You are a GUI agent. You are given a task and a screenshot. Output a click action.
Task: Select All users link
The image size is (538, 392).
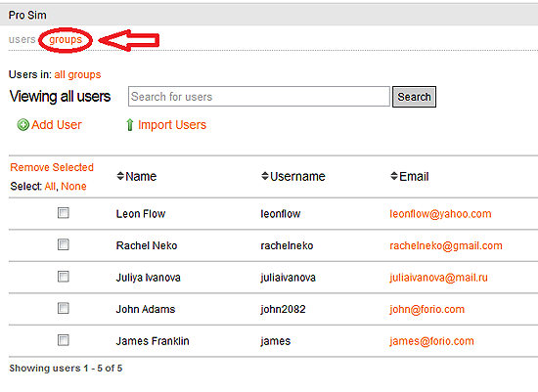[50, 187]
